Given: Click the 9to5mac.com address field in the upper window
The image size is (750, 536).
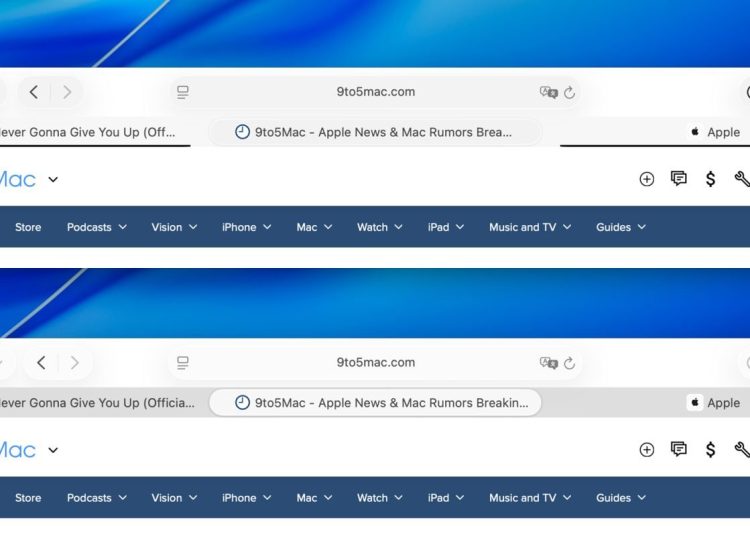Looking at the screenshot, I should pyautogui.click(x=375, y=92).
